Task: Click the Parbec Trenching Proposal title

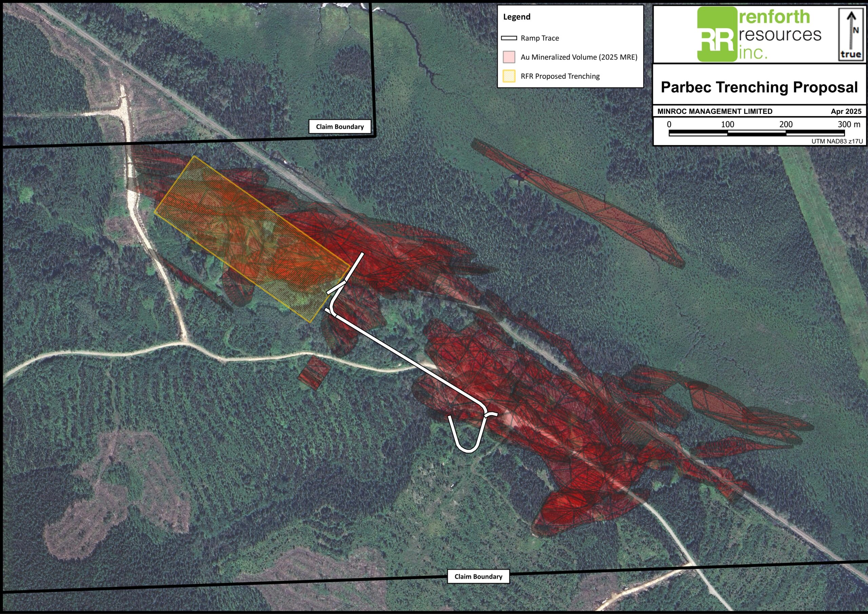Action: click(759, 87)
